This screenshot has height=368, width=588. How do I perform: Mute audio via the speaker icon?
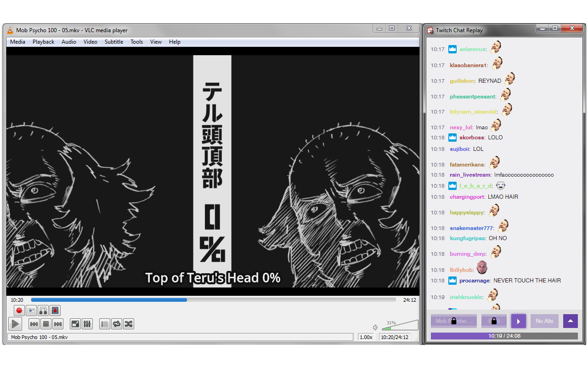tap(375, 327)
